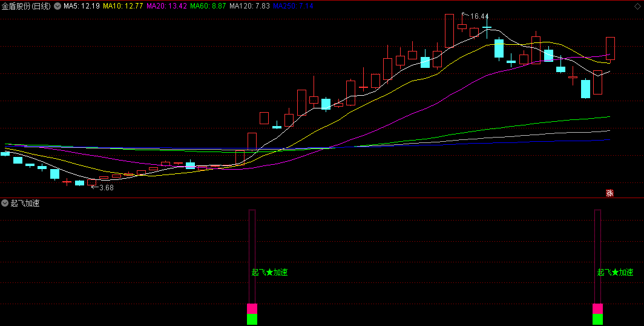Click the green block of the latest signal
The image size is (644, 326).
click(x=597, y=319)
